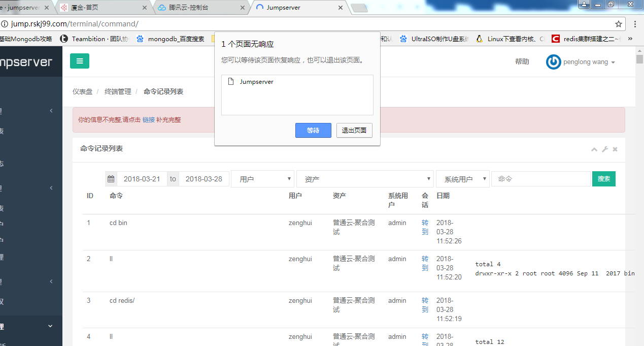Screen dimensions: 644x346
Task: Select the 'cd bin' command cell
Action: point(118,223)
